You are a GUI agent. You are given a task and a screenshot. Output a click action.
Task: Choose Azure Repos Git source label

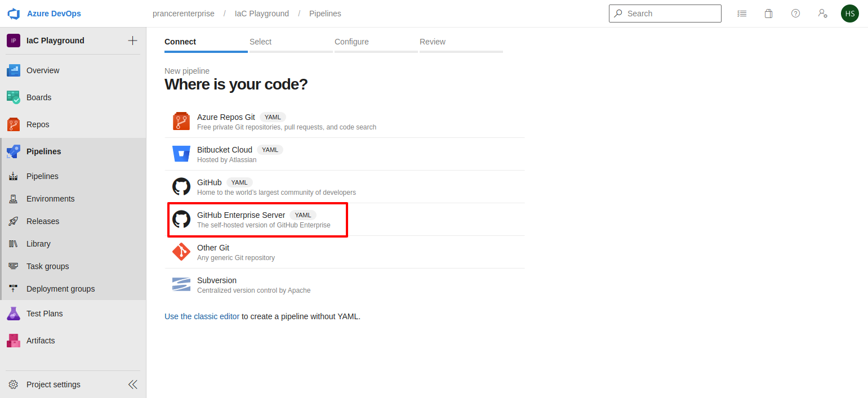[x=226, y=117]
